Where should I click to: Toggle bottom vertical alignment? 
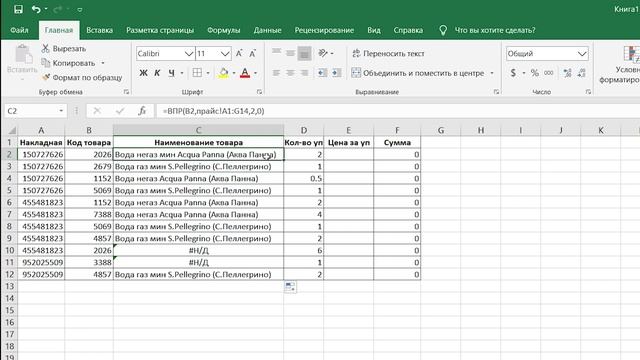[304, 53]
